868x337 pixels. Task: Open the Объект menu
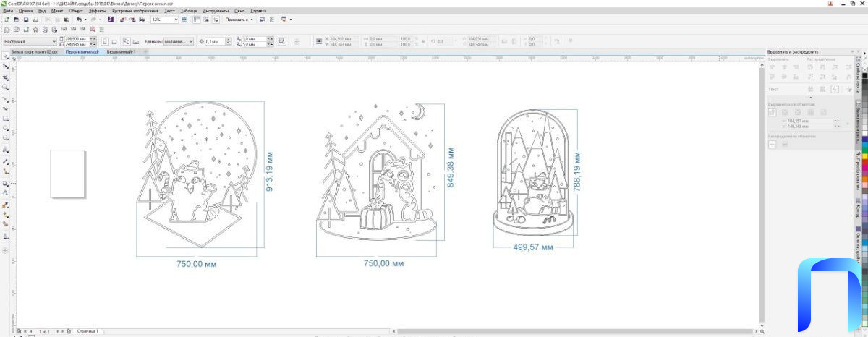pos(76,11)
